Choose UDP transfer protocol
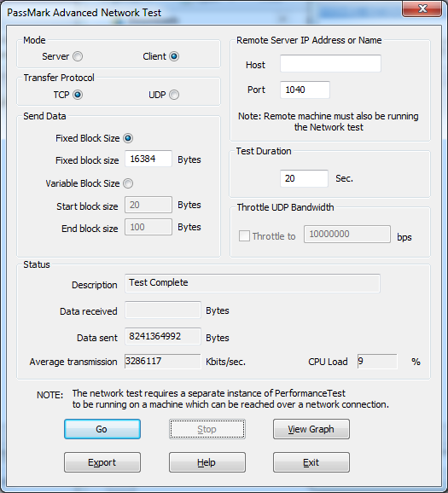The width and height of the screenshot is (448, 493). 174,95
